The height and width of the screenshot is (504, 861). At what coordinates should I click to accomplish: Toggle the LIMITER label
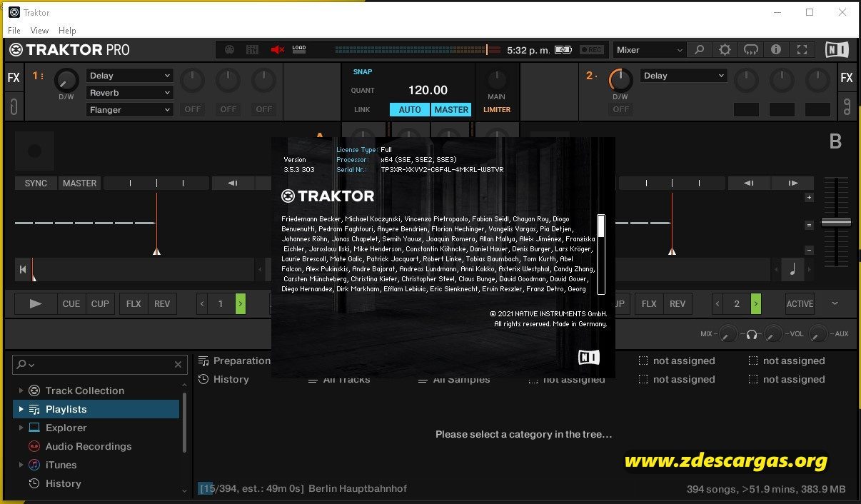pos(497,110)
